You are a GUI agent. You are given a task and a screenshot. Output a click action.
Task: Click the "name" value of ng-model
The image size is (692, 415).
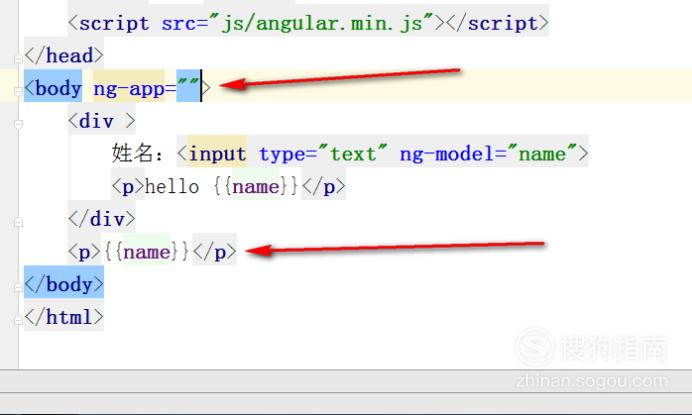542,152
